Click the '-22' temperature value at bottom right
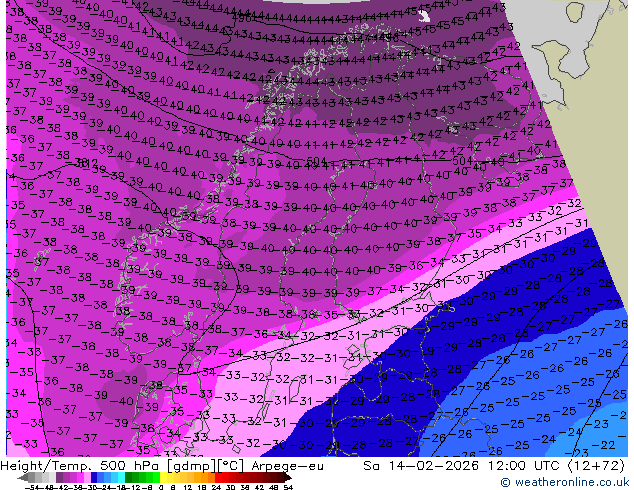This screenshot has height=490, width=634. point(606,445)
